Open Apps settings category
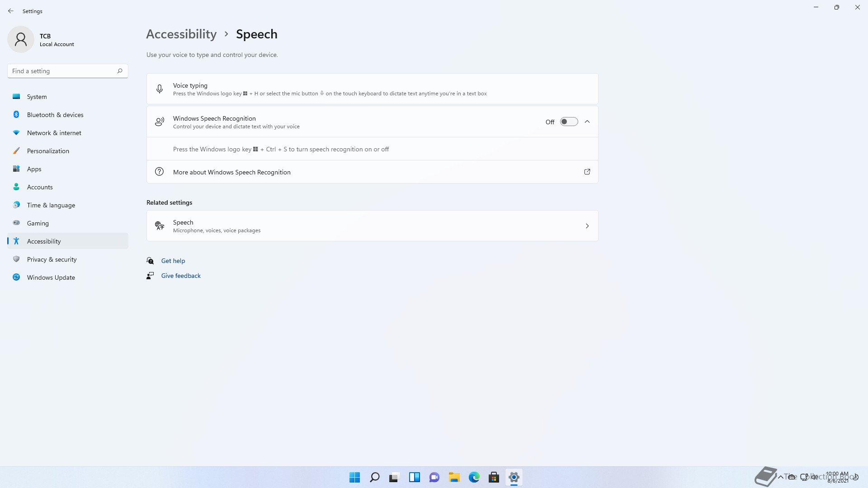The height and width of the screenshot is (488, 868). coord(68,169)
